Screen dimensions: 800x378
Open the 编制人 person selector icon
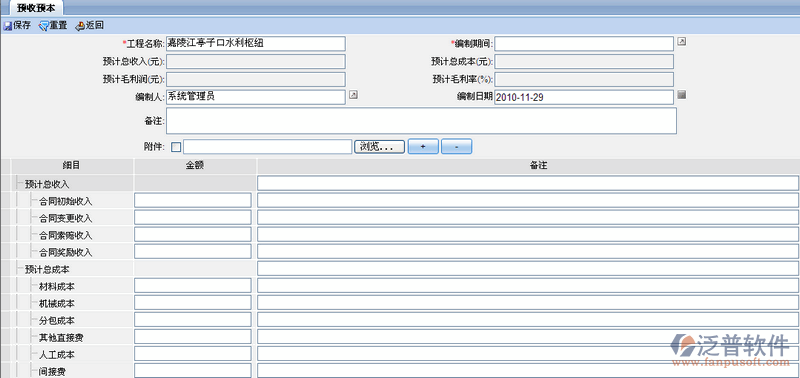click(x=353, y=94)
